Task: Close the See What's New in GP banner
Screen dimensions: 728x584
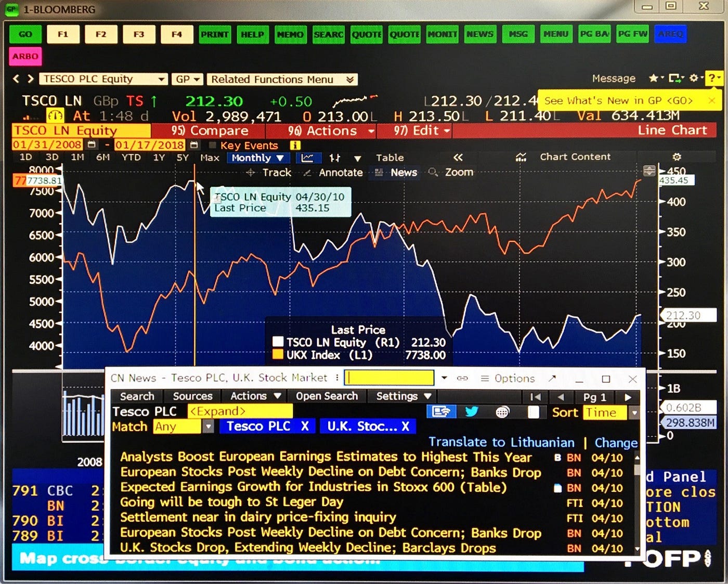Action: click(x=712, y=100)
